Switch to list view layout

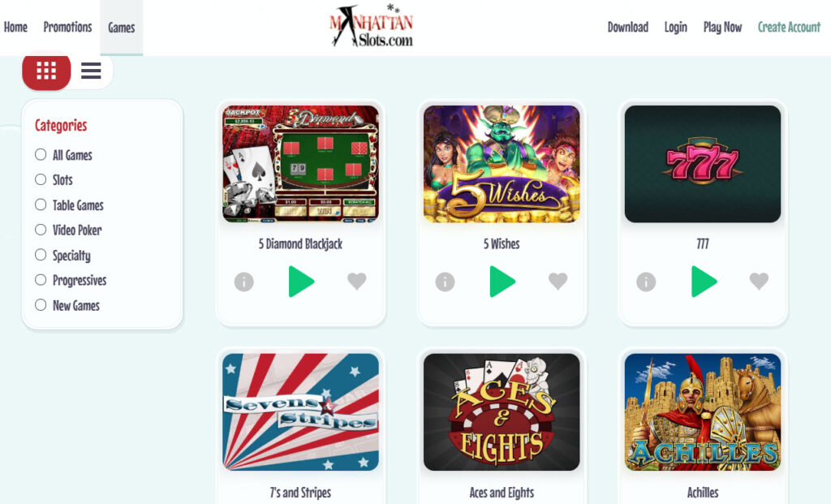point(91,71)
